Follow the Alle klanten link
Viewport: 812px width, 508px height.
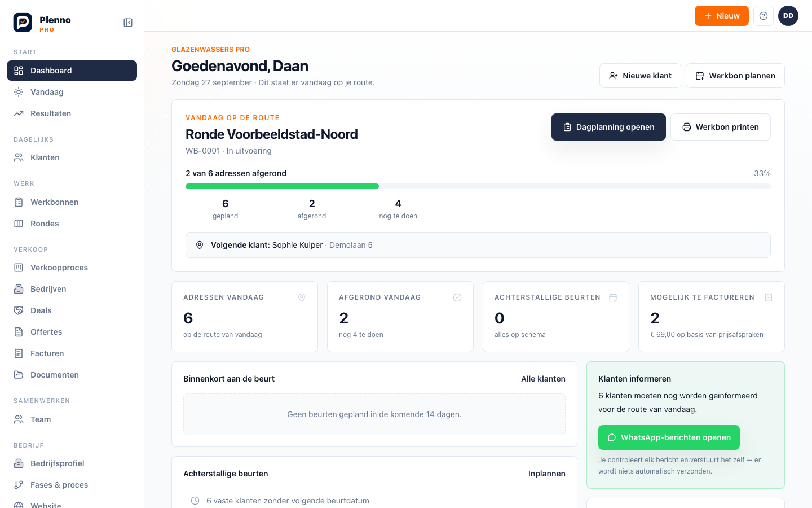point(543,379)
